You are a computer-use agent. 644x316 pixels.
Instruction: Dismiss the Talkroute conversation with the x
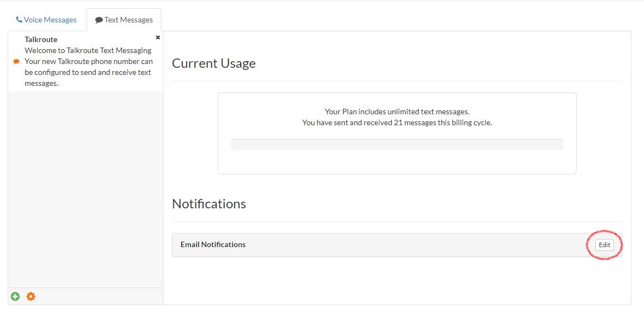(x=158, y=38)
